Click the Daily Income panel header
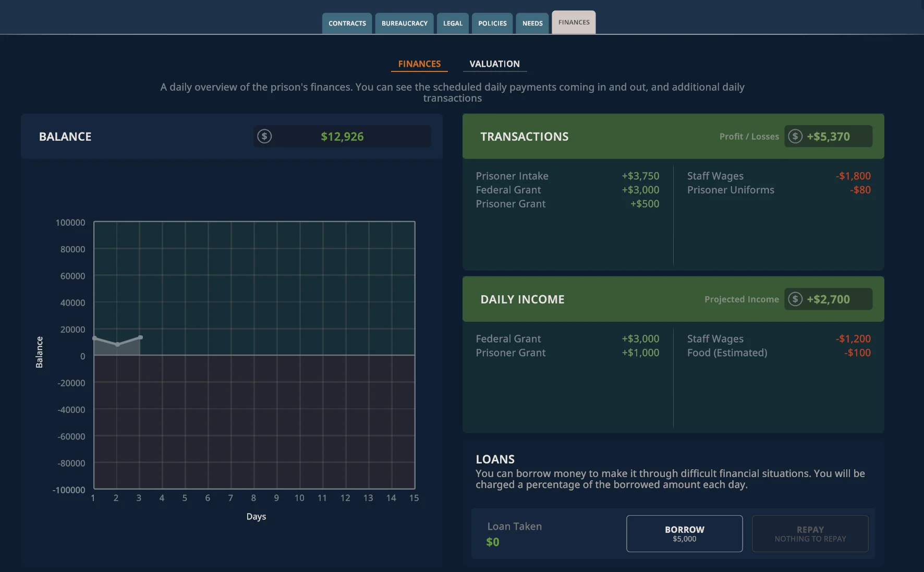 (673, 299)
